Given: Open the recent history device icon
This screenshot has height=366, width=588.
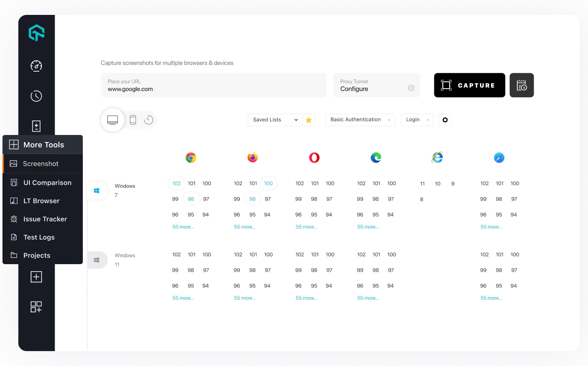Looking at the screenshot, I should tap(149, 120).
